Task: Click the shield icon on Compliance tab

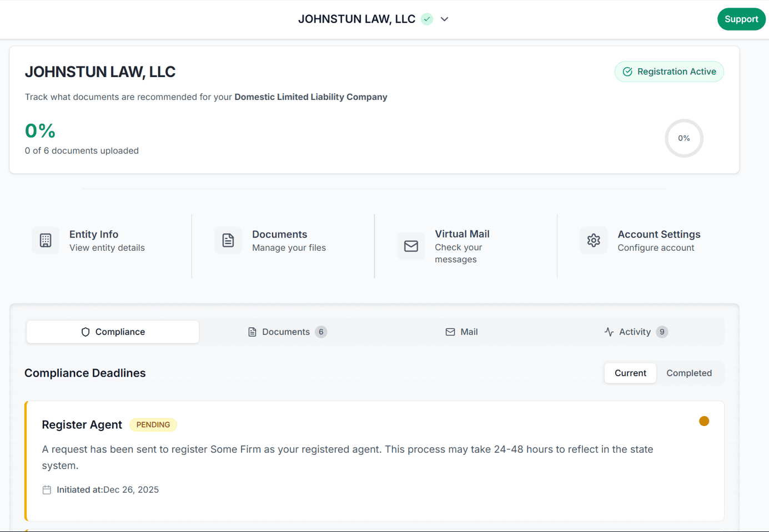Action: pos(86,332)
